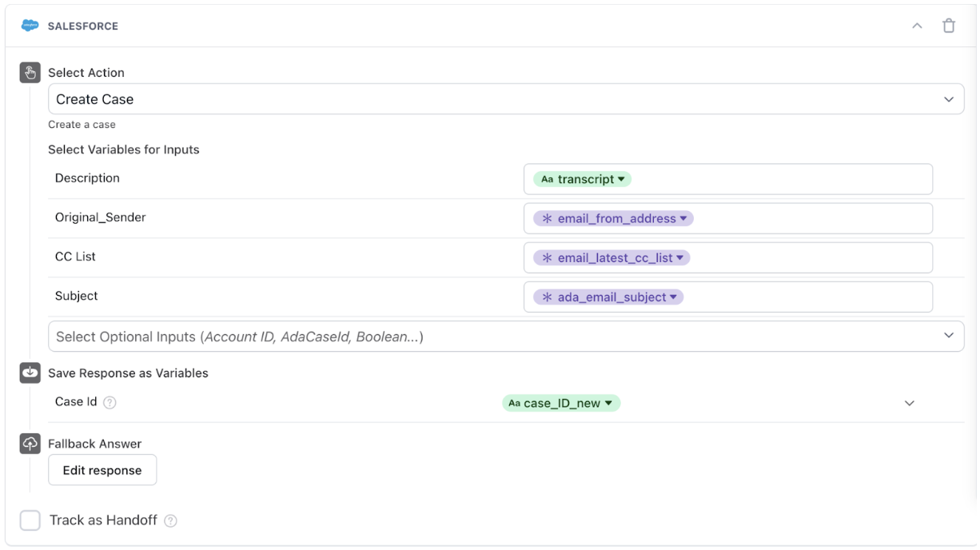Open the Select Optional Inputs dropdown
The width and height of the screenshot is (980, 550).
(505, 337)
